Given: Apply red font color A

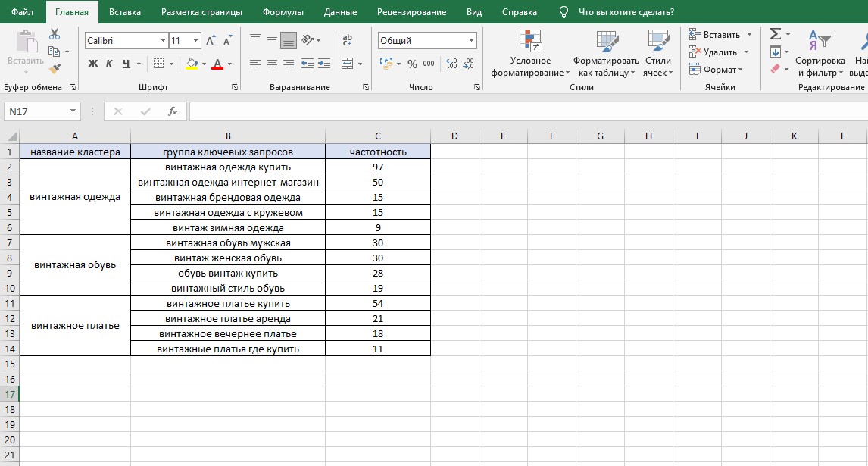Looking at the screenshot, I should (x=217, y=64).
